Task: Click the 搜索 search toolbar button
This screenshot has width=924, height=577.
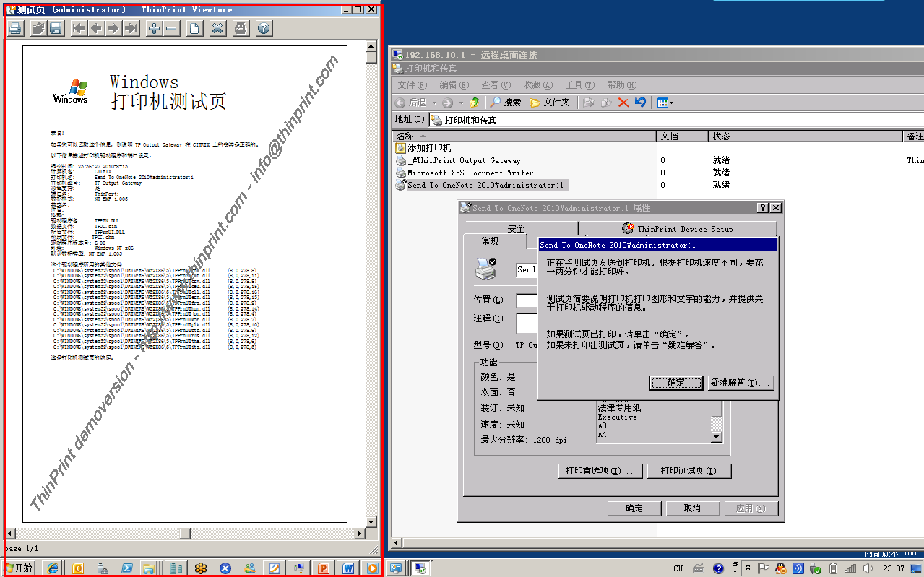Action: 505,103
